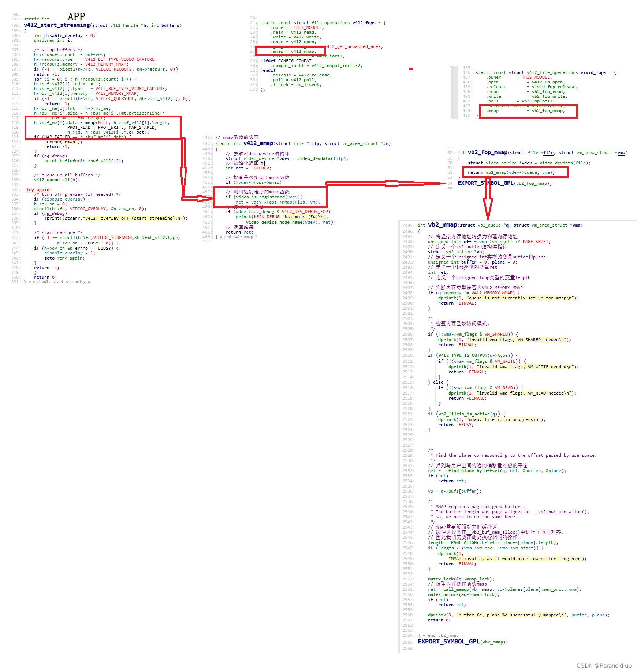637x672 pixels.
Task: Click the "h->reqbufs.count = buffers;" line
Action: pos(70,55)
